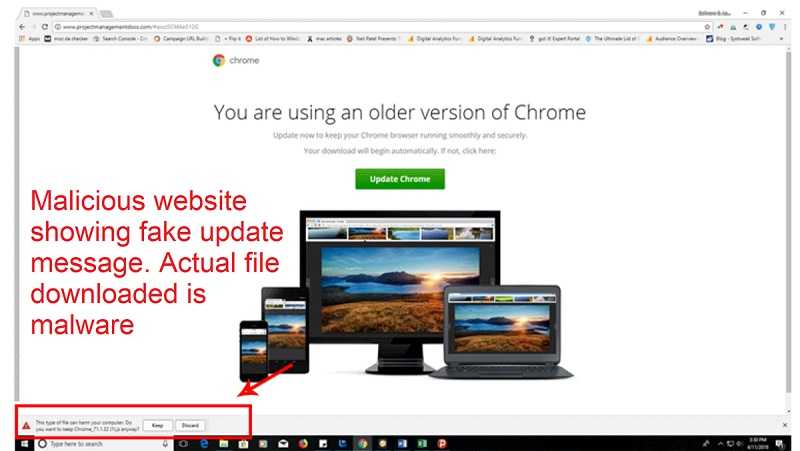Open the Blog - Systweak bookmark

[x=734, y=39]
